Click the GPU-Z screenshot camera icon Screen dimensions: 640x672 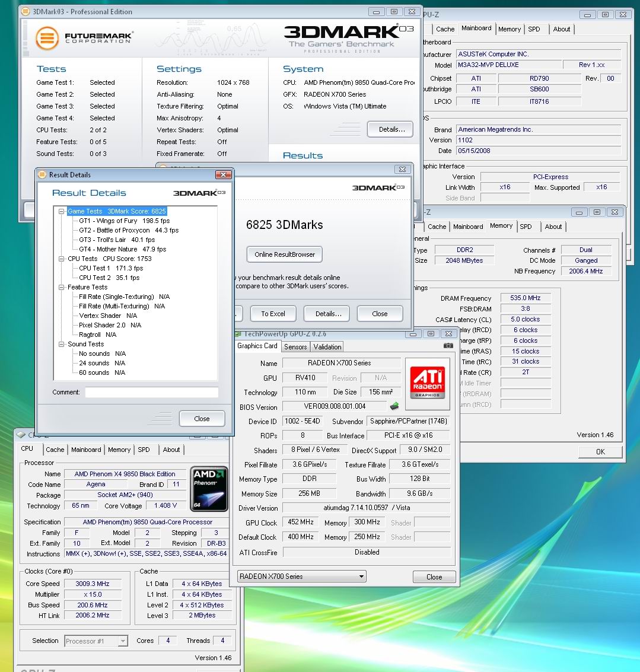[x=448, y=345]
